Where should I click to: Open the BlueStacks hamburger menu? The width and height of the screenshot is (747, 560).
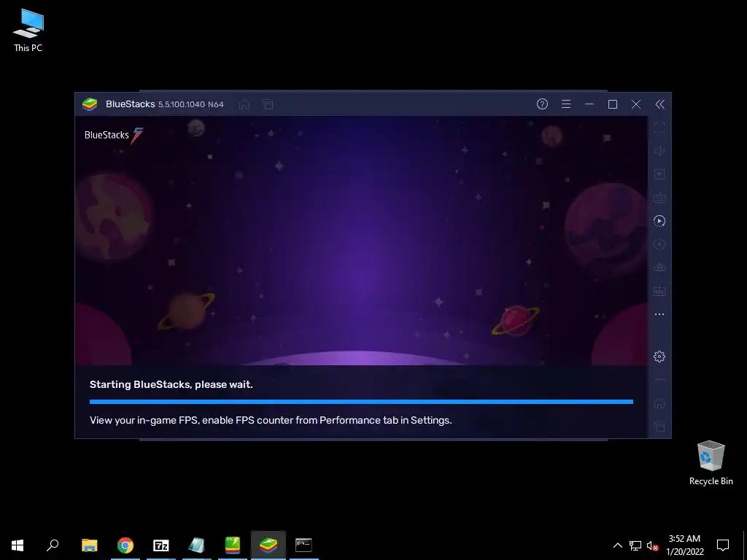[x=566, y=104]
